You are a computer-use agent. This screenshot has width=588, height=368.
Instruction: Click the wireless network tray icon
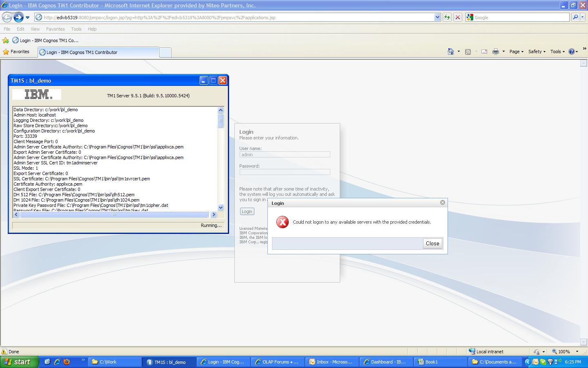click(550, 362)
